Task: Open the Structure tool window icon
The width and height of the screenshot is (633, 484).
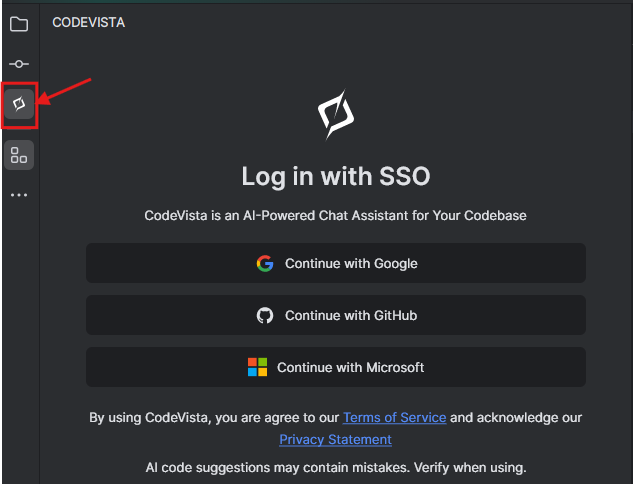Action: [19, 155]
